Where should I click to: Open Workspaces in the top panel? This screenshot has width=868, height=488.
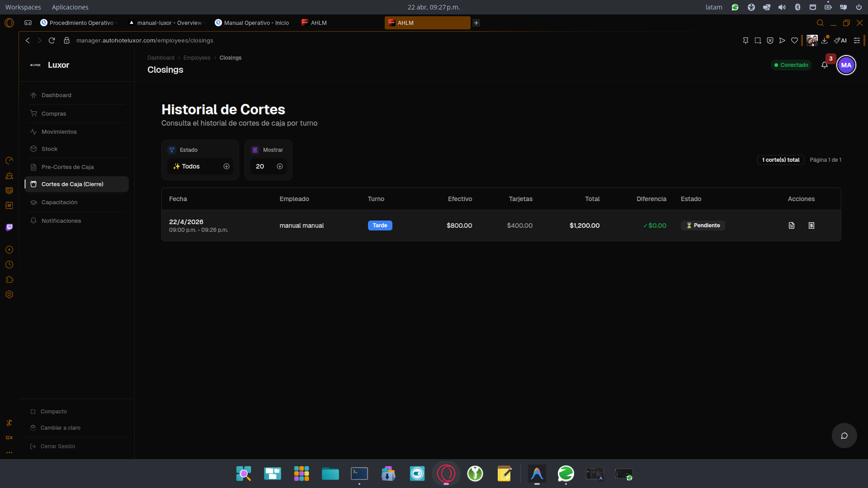23,7
